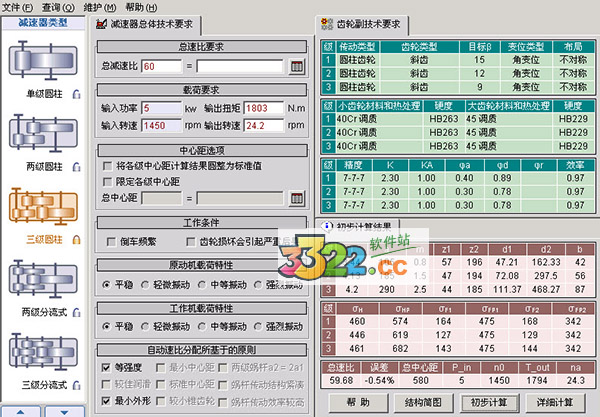Click the 详细计算 button

(555, 402)
